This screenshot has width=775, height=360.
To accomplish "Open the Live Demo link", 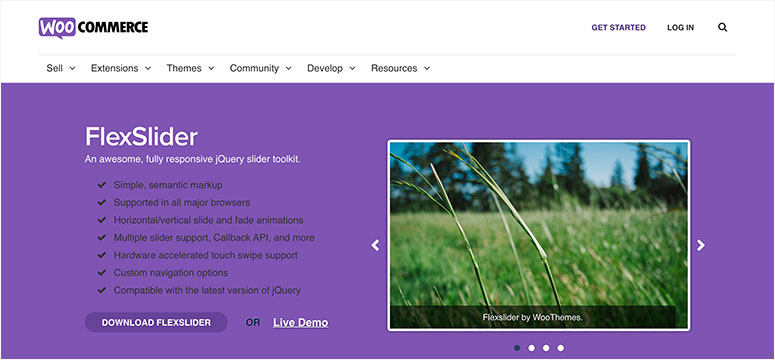I will coord(301,323).
